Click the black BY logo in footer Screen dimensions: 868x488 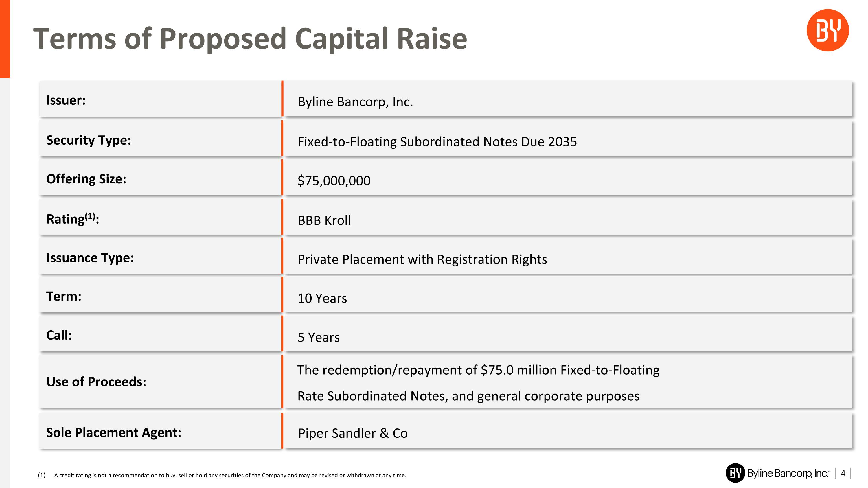pos(735,473)
